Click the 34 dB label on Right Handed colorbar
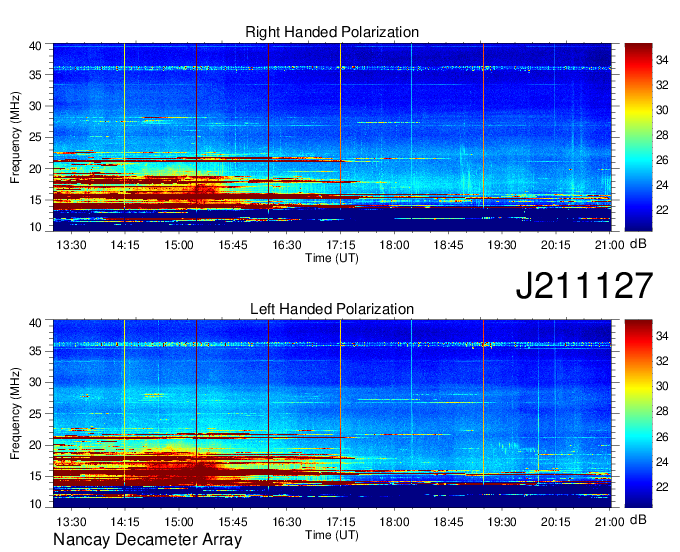Viewport: 680px width, 552px height. pyautogui.click(x=662, y=60)
